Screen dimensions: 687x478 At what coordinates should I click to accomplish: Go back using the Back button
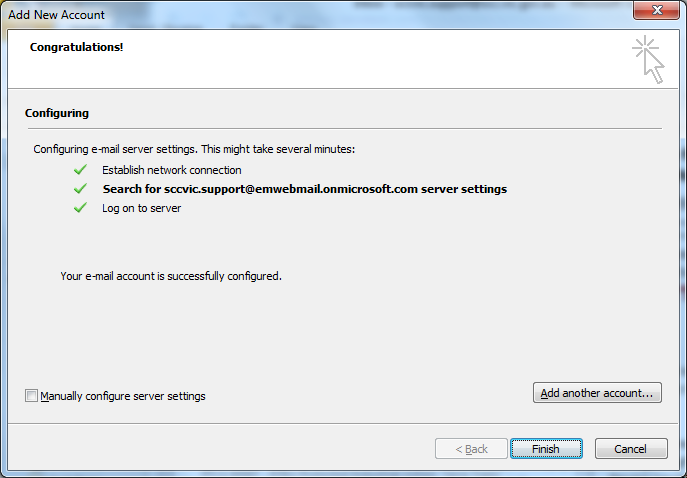pos(472,449)
